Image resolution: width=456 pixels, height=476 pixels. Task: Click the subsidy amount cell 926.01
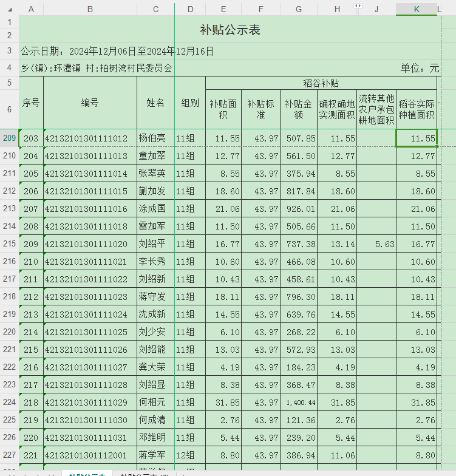click(299, 209)
